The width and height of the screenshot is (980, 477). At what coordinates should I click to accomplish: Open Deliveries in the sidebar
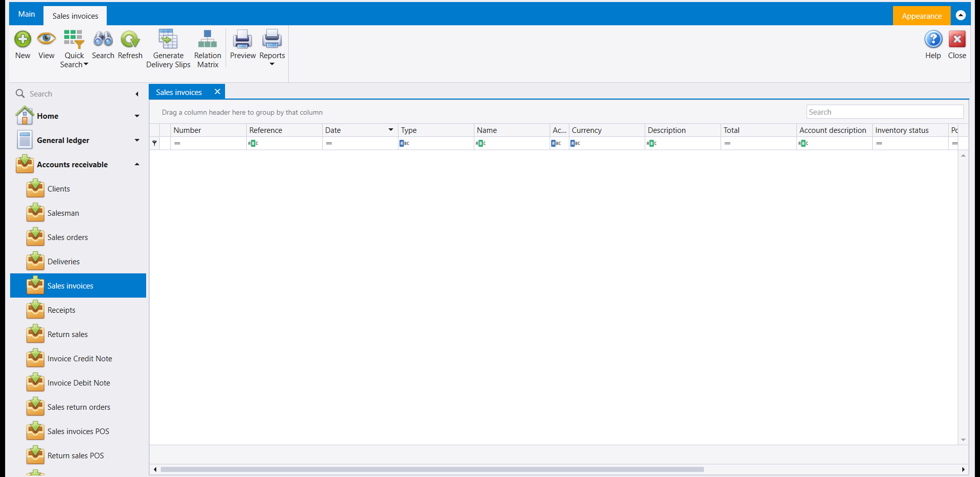tap(78, 261)
